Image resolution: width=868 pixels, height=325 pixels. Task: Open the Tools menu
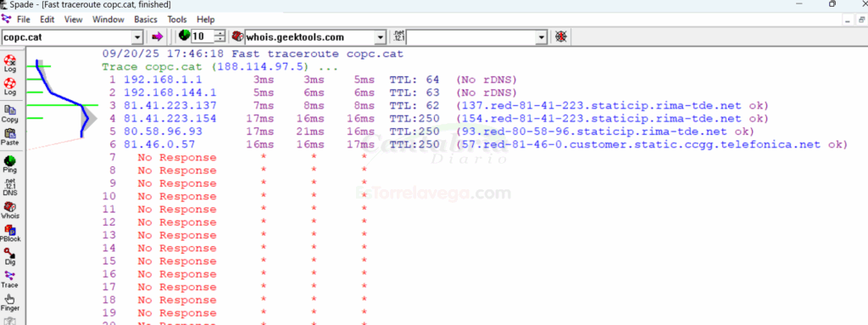[177, 20]
